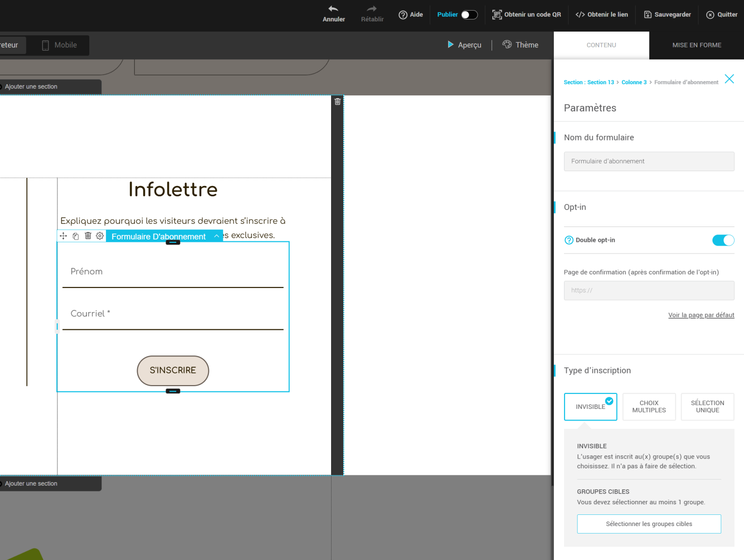Viewport: 744px width, 560px height.
Task: Collapse the Formulaire D'abonnement label chevron
Action: 216,236
